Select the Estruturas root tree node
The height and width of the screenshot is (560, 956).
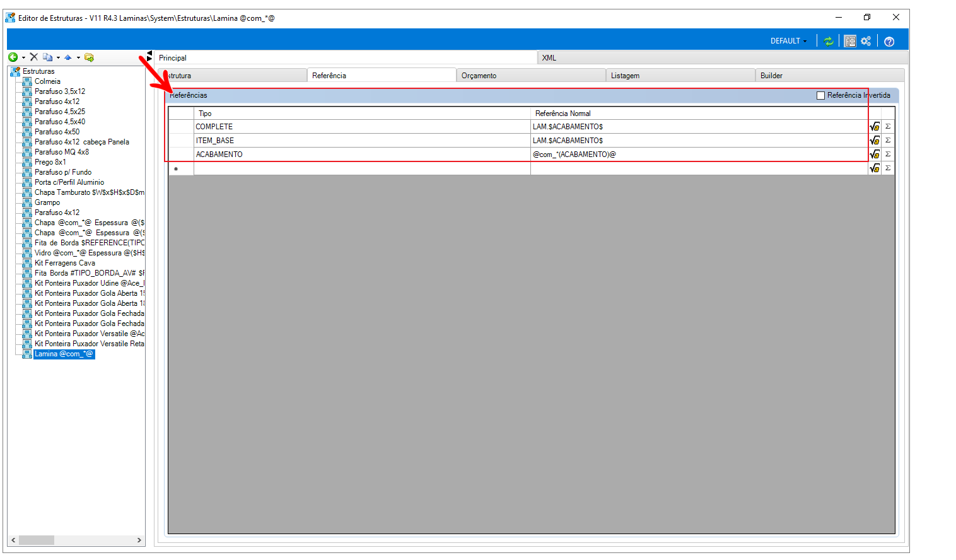click(38, 71)
